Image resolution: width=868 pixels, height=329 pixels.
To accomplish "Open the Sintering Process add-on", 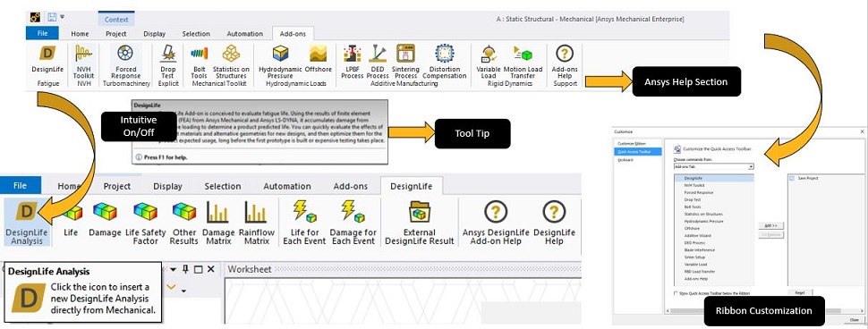I will click(405, 61).
